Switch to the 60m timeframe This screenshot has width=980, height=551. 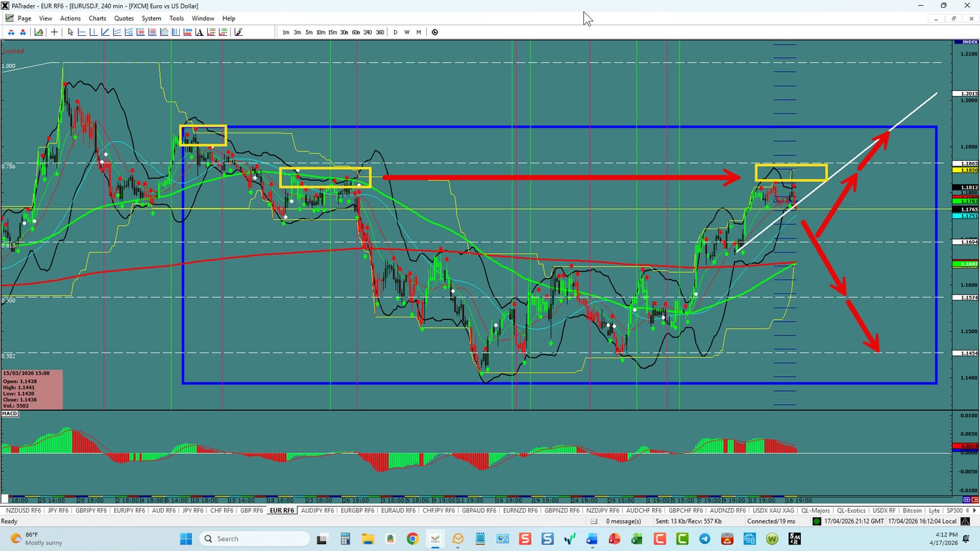click(x=355, y=32)
